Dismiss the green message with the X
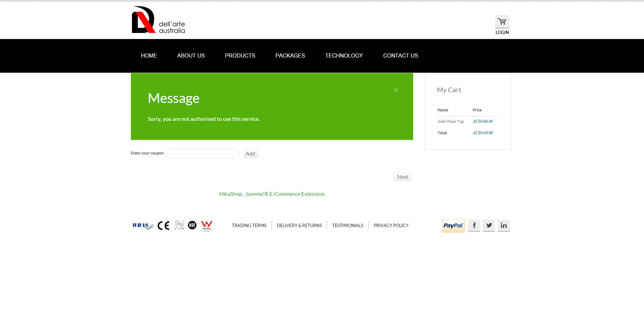Viewport: 644px width, 328px height. (x=396, y=90)
